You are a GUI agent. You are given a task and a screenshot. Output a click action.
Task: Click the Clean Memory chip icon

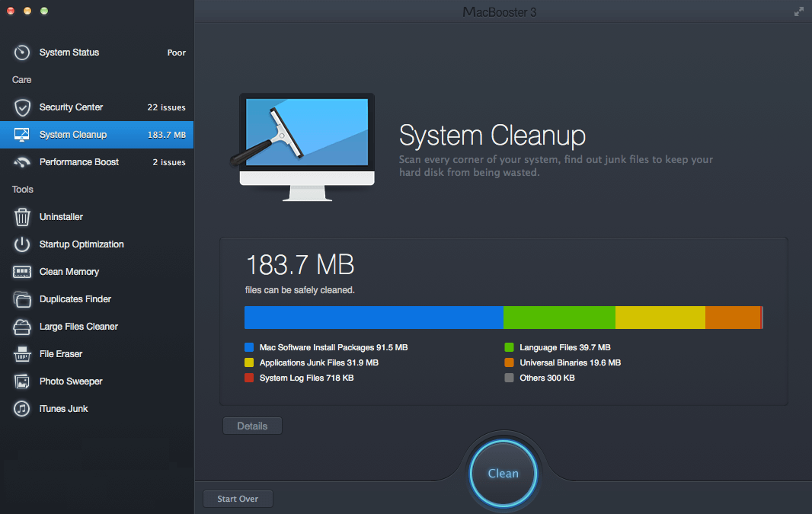[x=22, y=272]
